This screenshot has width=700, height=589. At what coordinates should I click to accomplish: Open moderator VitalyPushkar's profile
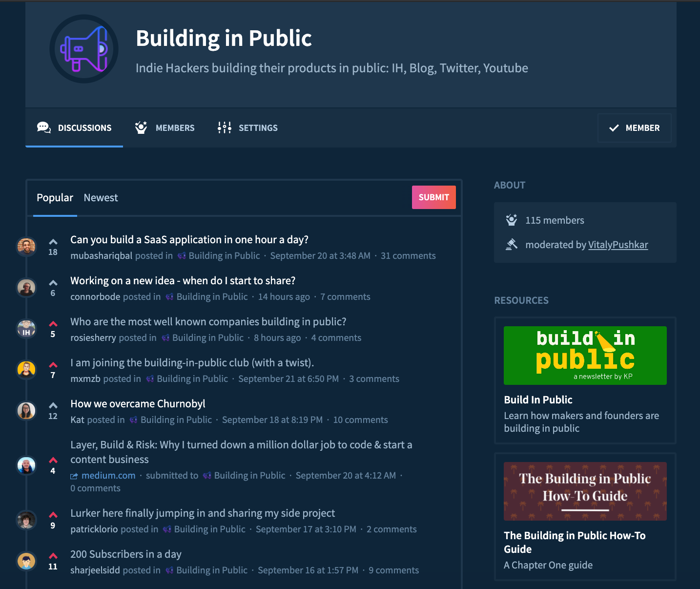tap(618, 245)
